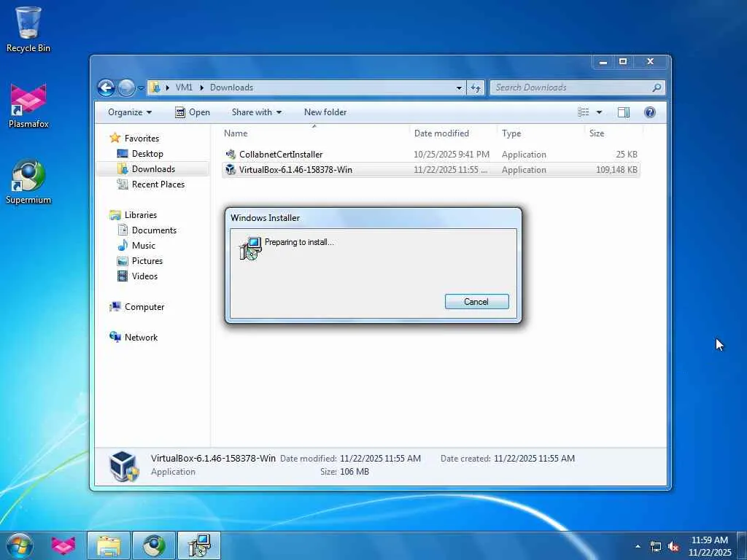Viewport: 747px width, 560px height.
Task: Click the VirtualBox icon in details pane
Action: pyautogui.click(x=123, y=466)
